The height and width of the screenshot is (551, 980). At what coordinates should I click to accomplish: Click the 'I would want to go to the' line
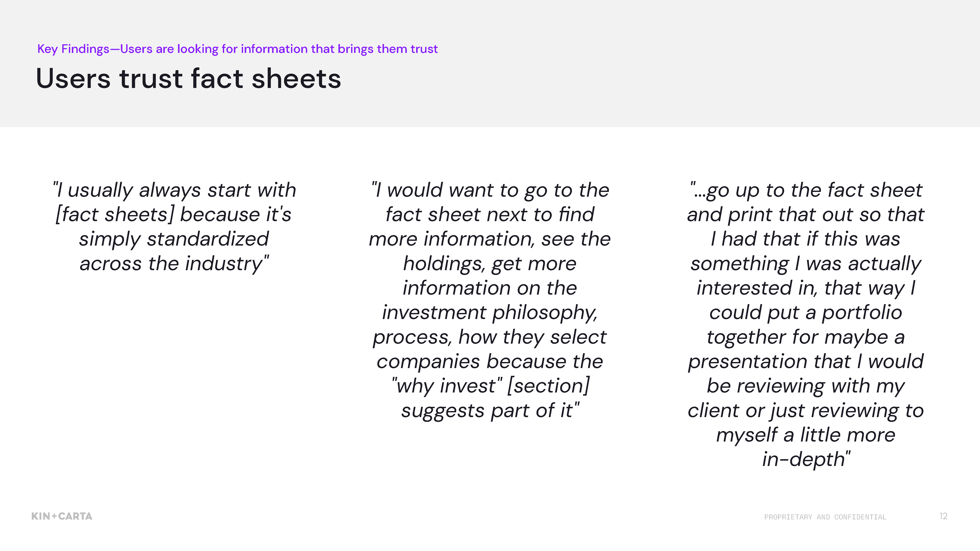coord(490,190)
